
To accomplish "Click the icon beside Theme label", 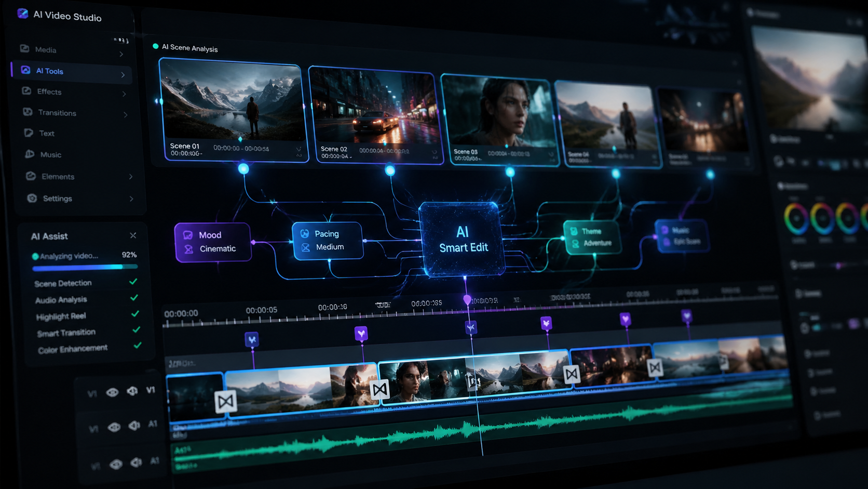I will click(x=574, y=231).
